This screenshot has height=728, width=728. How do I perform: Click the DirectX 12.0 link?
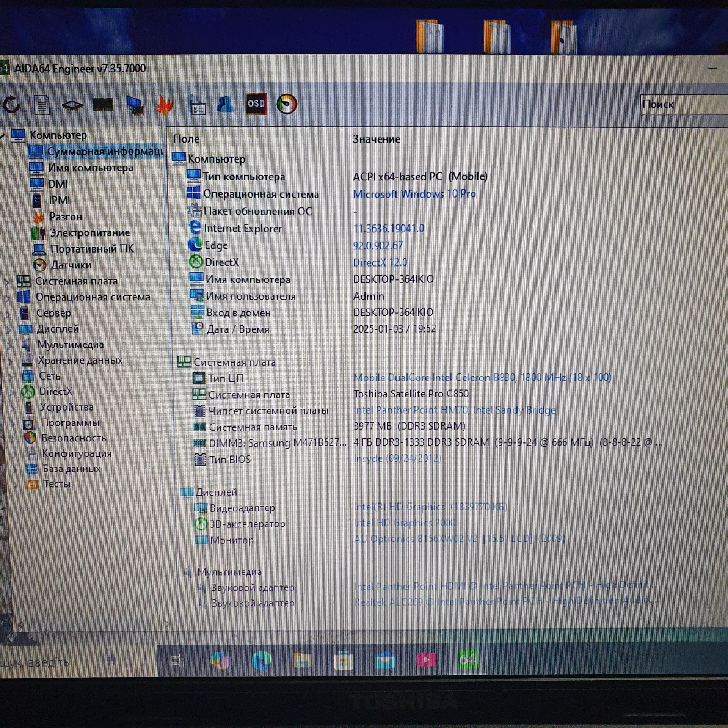pos(380,263)
